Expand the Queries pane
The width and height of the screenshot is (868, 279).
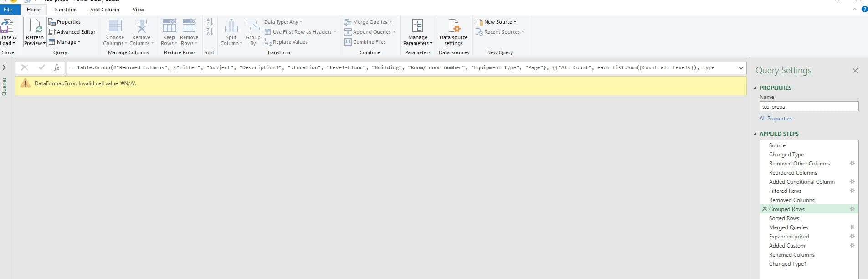[5, 67]
